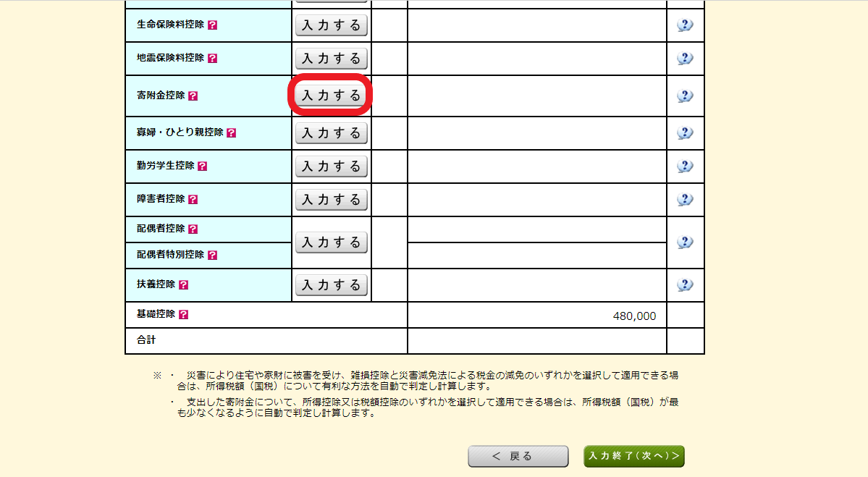Image resolution: width=868 pixels, height=477 pixels.
Task: Click the 入力する button for 寄附金控除
Action: pos(331,96)
